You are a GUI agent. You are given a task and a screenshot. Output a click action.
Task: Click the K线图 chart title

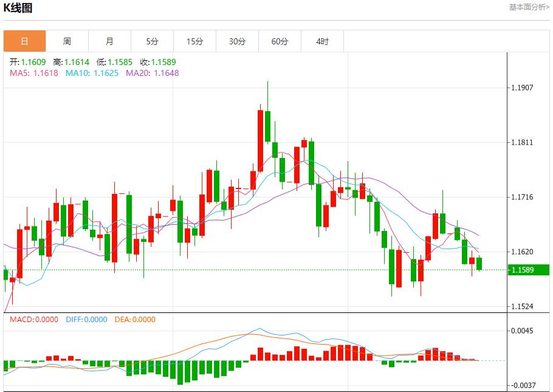(19, 7)
